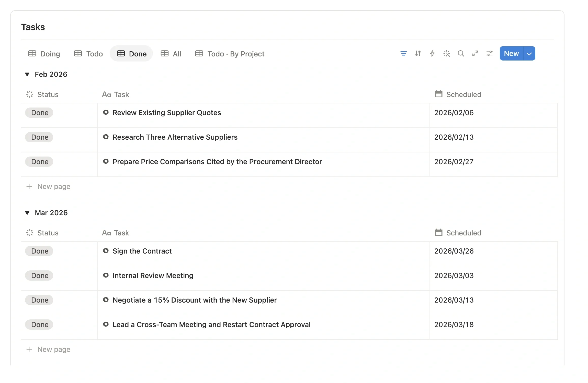
Task: Open the sort arrows icon
Action: pyautogui.click(x=418, y=54)
